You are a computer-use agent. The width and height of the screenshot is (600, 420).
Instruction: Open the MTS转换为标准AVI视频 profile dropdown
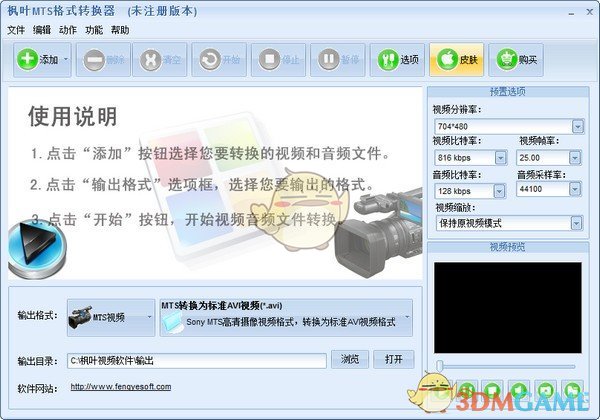point(286,317)
